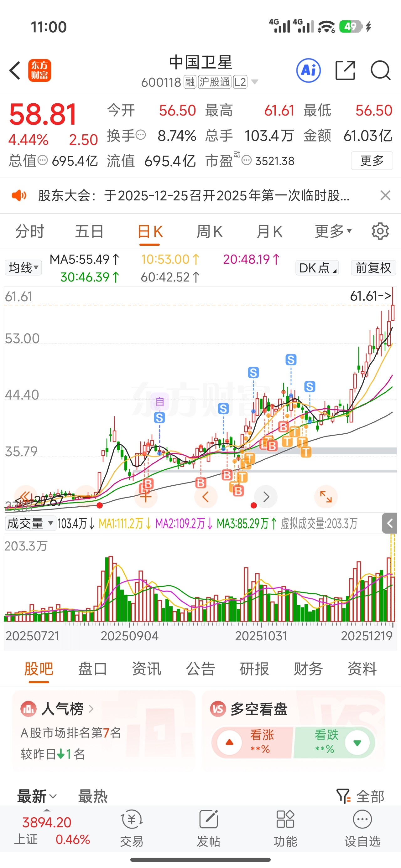Open the 资讯 section tab
The image size is (401, 868).
click(147, 669)
